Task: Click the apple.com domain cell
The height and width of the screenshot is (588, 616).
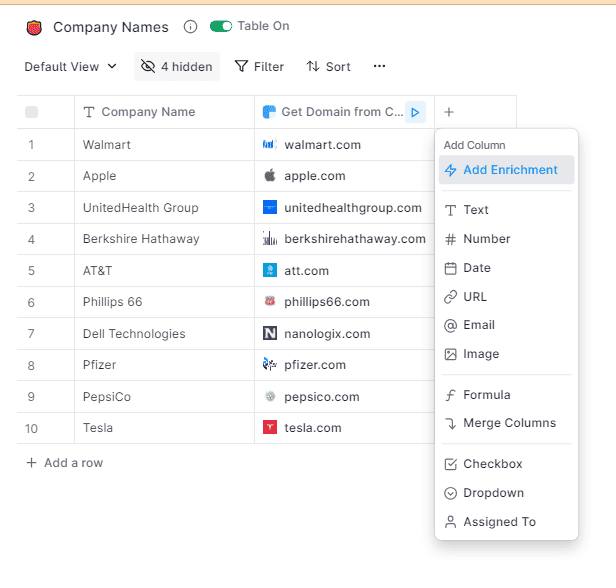Action: (344, 176)
